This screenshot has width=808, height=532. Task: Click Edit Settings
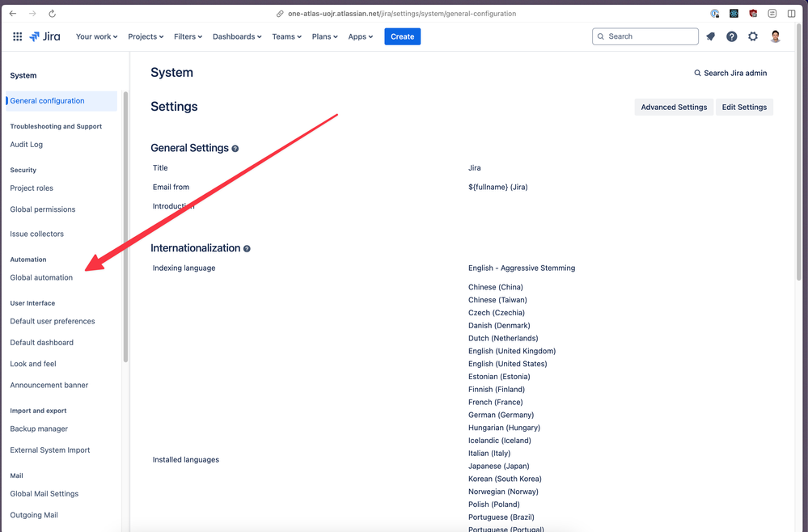click(x=744, y=107)
